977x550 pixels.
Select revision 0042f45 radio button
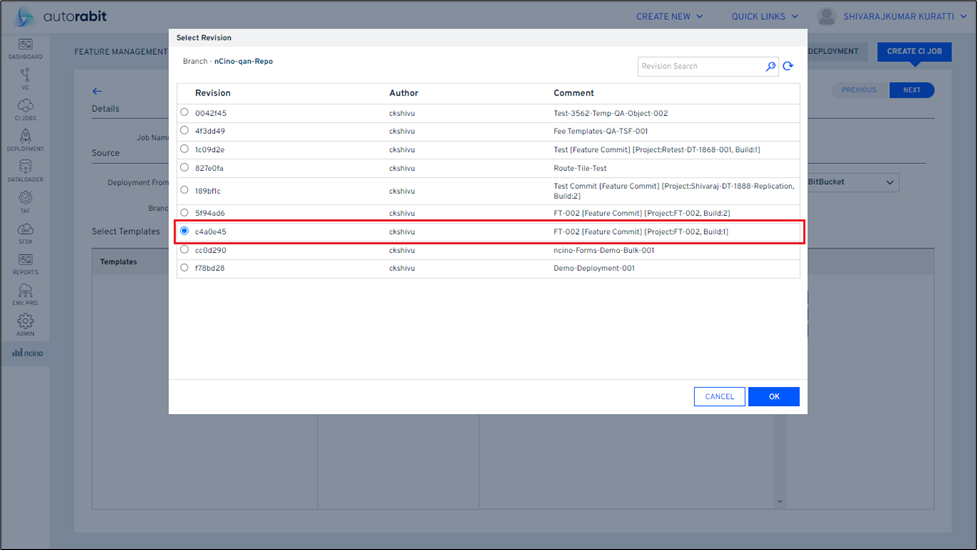(184, 112)
